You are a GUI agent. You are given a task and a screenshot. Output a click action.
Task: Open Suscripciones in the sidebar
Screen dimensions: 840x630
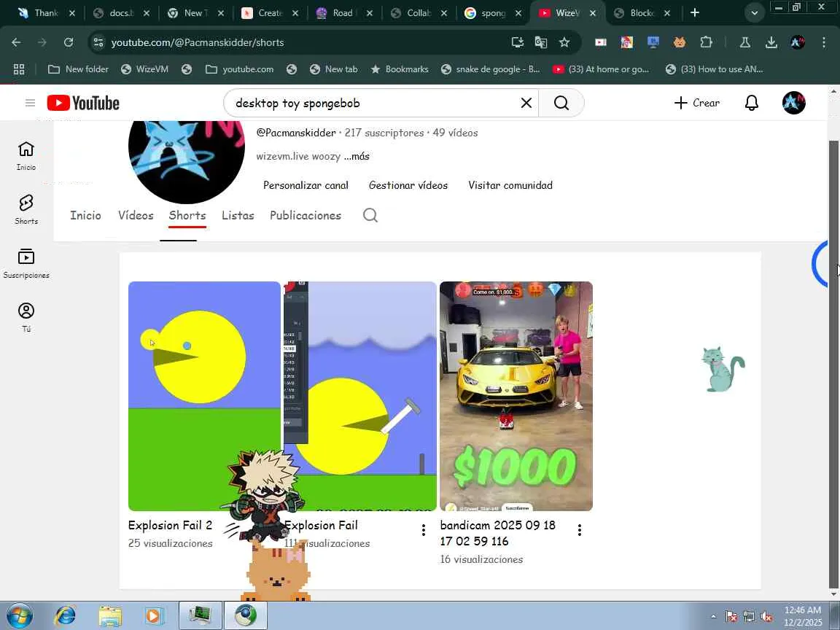pyautogui.click(x=26, y=263)
